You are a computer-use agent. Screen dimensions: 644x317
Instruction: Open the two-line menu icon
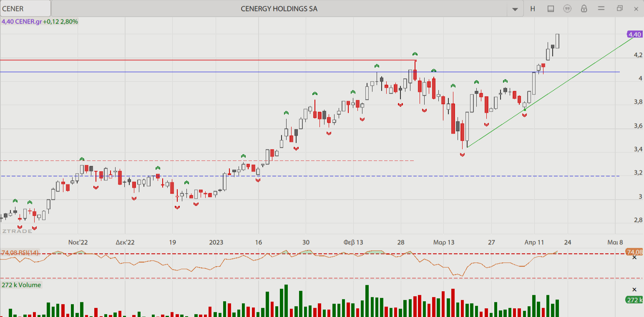[x=601, y=8]
